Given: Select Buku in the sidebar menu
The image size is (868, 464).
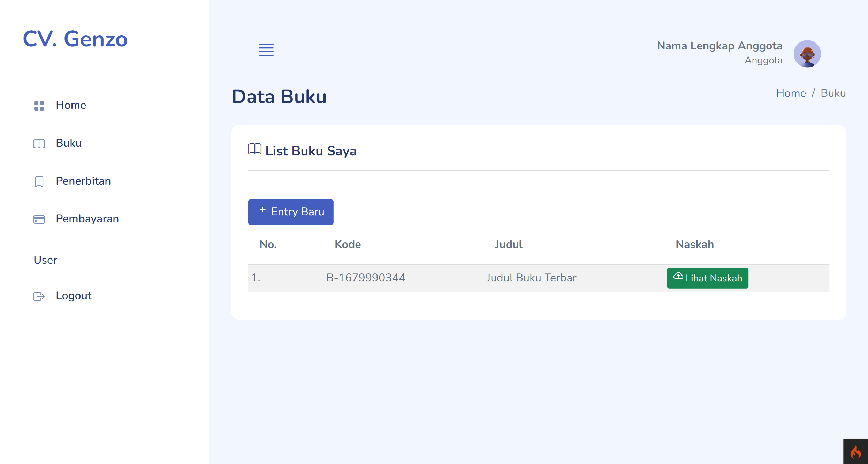Looking at the screenshot, I should tap(68, 144).
